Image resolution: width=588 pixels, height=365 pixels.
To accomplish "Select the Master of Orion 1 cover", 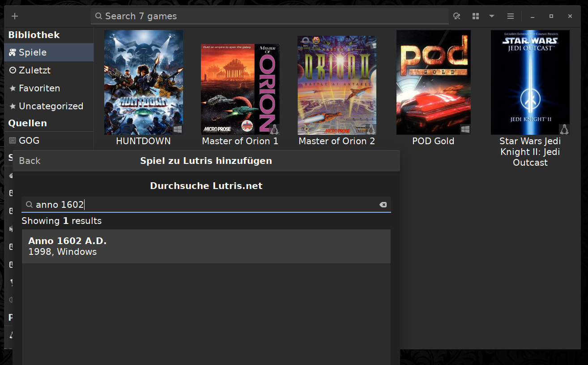I will (240, 89).
